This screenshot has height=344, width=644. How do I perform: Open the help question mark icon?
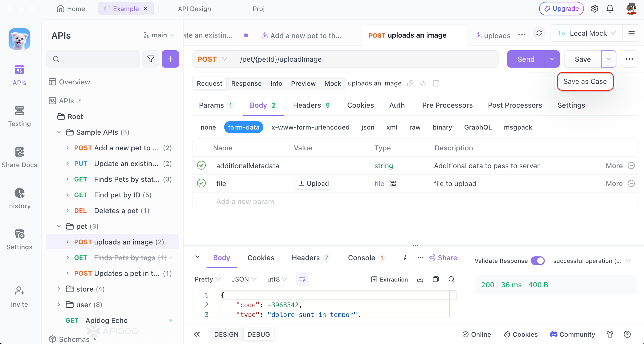pyautogui.click(x=627, y=334)
